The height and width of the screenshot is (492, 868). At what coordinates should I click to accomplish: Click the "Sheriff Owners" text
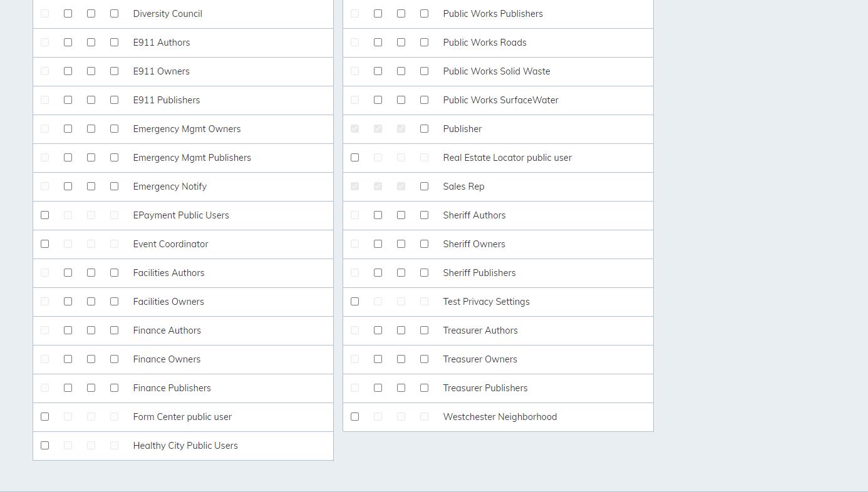point(474,244)
